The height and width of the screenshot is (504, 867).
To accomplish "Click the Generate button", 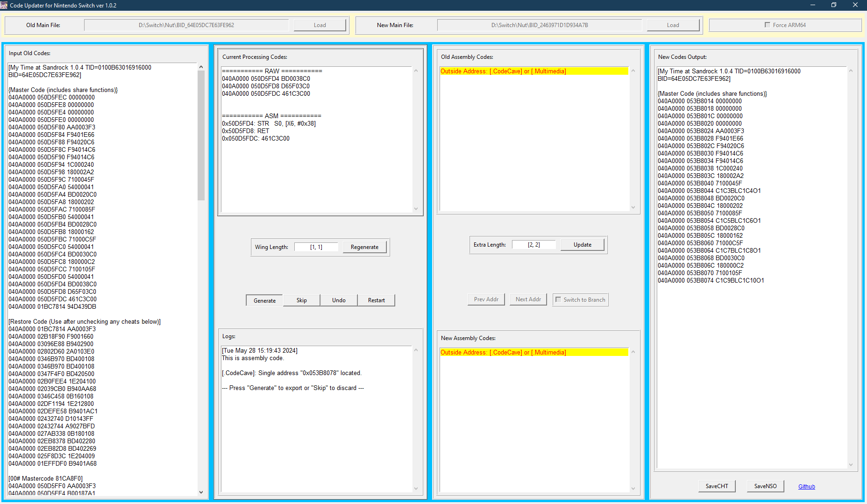I will pos(264,300).
